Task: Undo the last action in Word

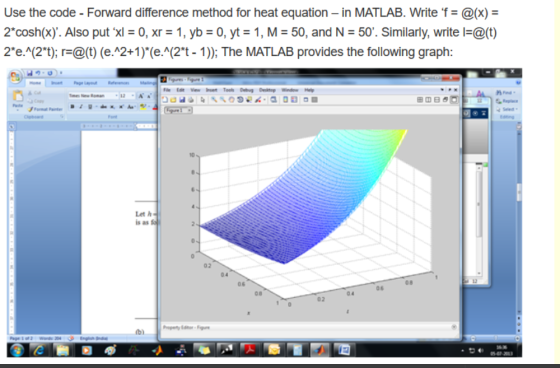Action: [38, 73]
